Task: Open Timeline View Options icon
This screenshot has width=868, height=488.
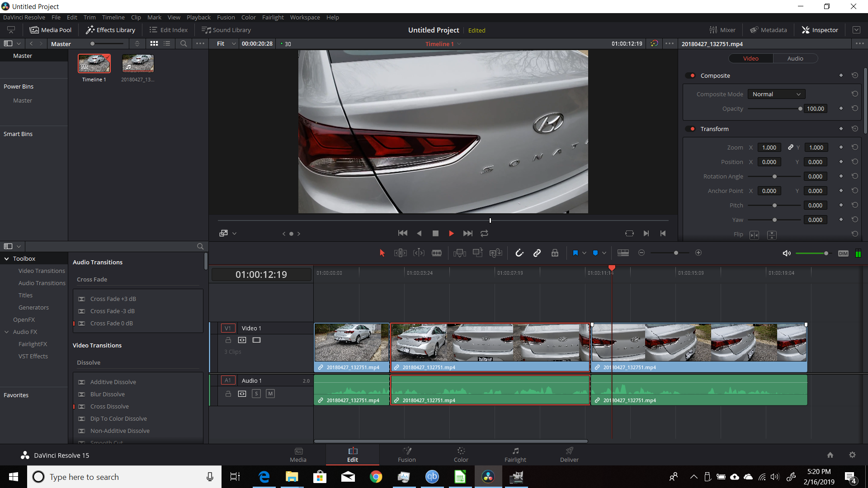Action: coord(623,253)
